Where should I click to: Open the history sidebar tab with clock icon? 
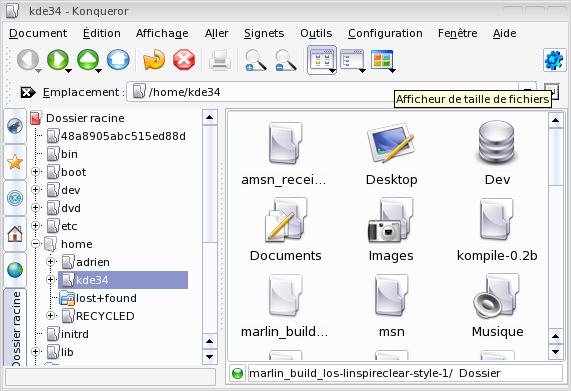point(15,198)
